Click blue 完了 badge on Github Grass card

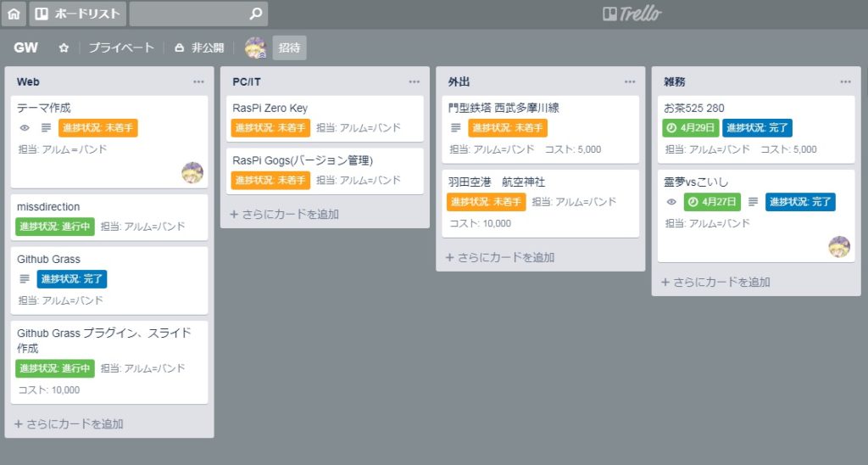point(72,279)
